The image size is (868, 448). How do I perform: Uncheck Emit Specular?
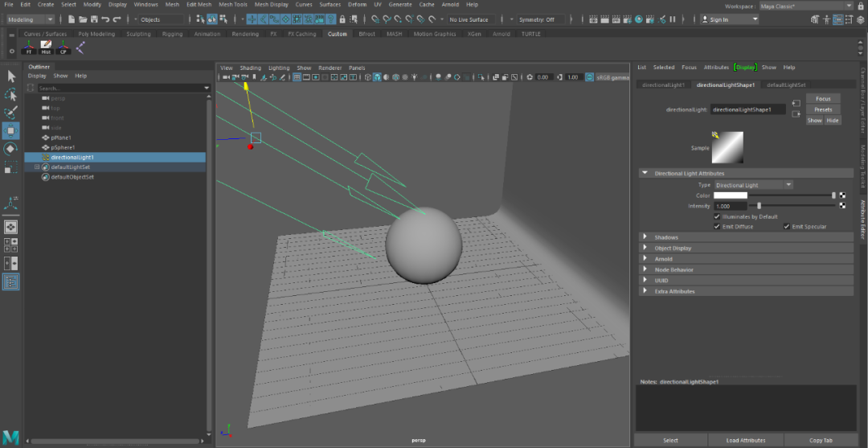click(x=787, y=227)
